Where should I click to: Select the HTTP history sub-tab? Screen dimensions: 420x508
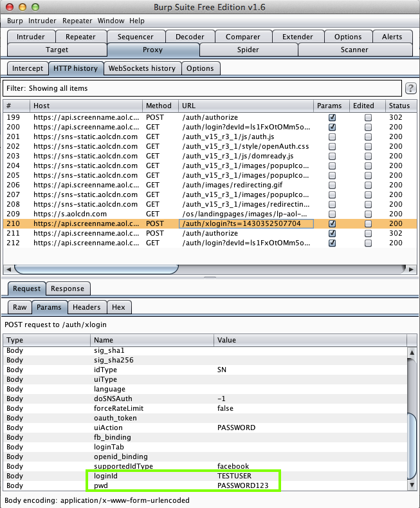coord(76,68)
